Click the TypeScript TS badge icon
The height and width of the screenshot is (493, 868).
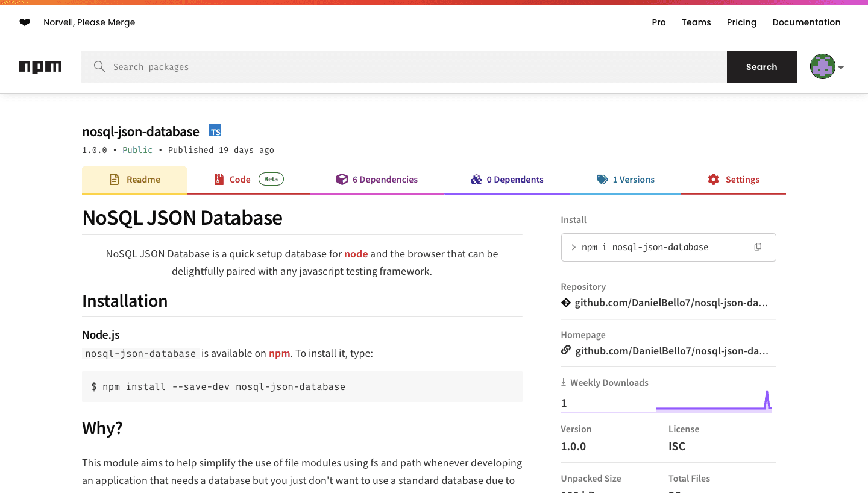[x=215, y=131]
